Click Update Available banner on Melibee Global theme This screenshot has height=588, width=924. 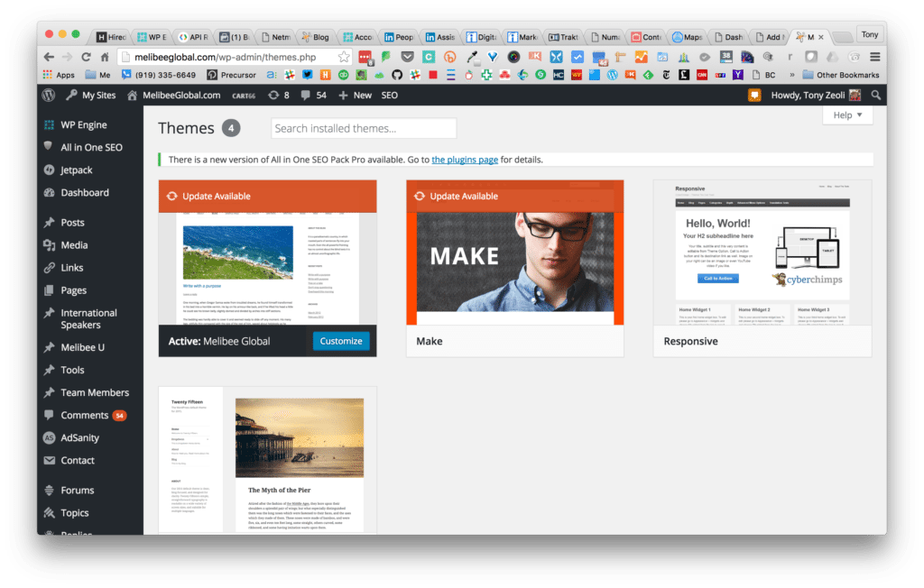[267, 197]
